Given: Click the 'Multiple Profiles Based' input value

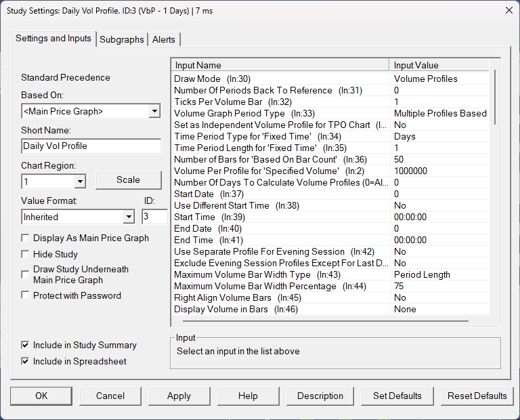Looking at the screenshot, I should [440, 113].
